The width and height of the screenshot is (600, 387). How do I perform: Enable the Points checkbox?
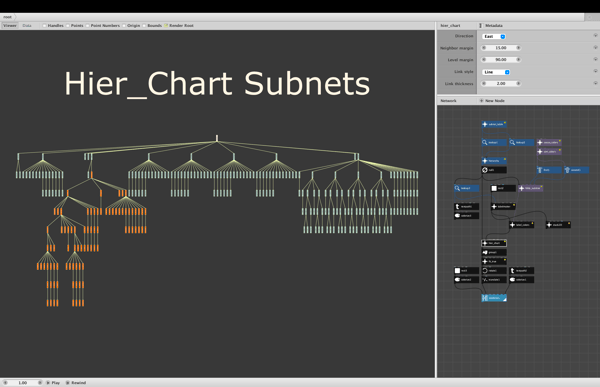click(x=68, y=26)
